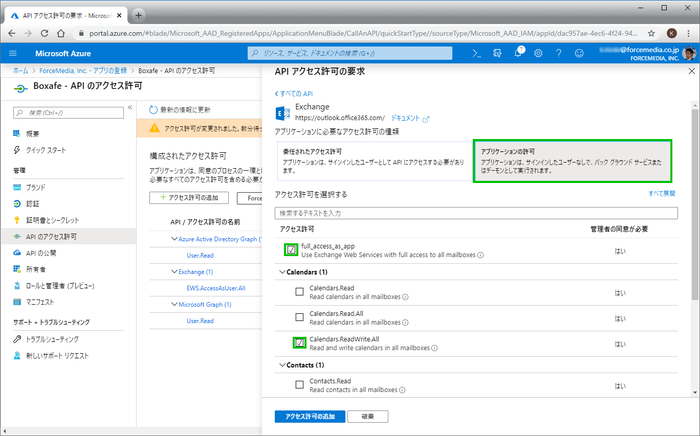Go back via すべての API link
The image size is (700, 436).
[294, 94]
